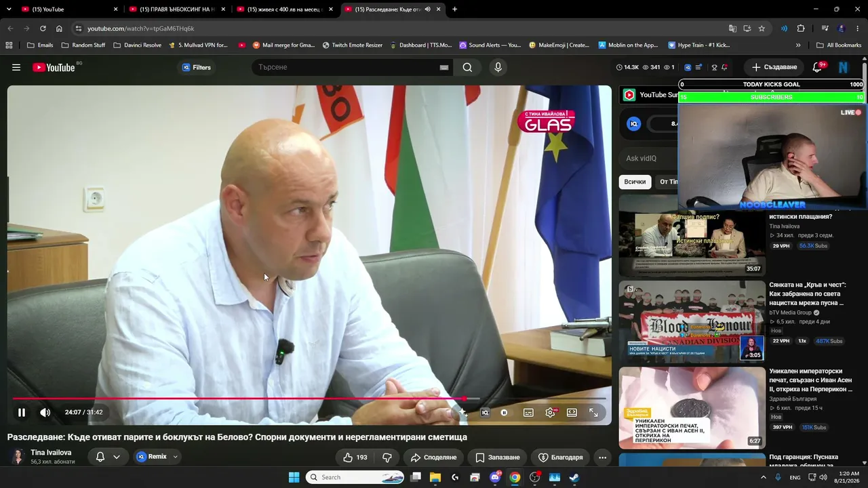The image size is (868, 488).
Task: Translate this page icon in address bar
Action: tap(732, 28)
